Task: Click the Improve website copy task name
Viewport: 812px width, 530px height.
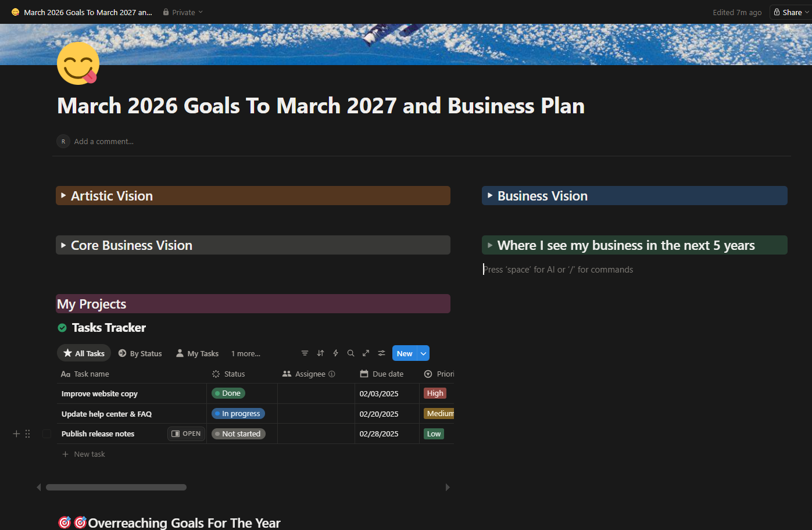Action: point(99,393)
